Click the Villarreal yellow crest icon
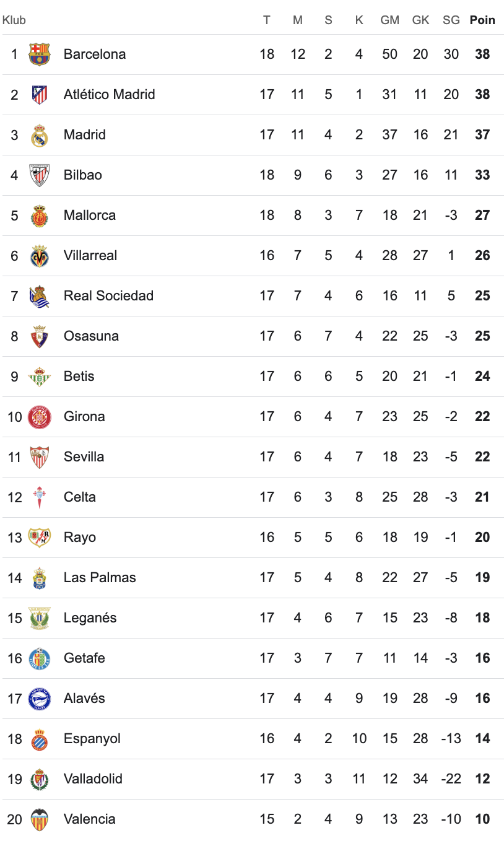Image resolution: width=504 pixels, height=846 pixels. pos(39,256)
